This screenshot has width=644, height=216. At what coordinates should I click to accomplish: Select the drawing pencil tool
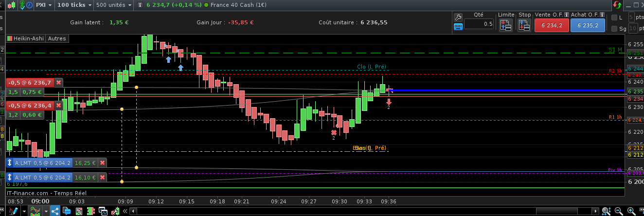coord(14,211)
